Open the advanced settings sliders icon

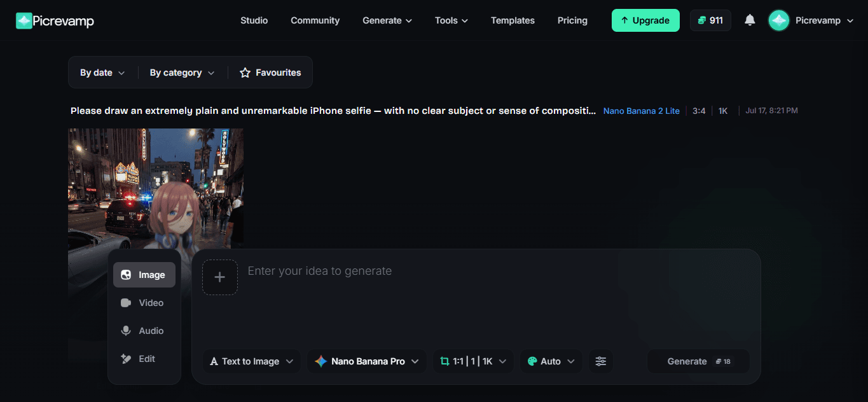point(601,361)
